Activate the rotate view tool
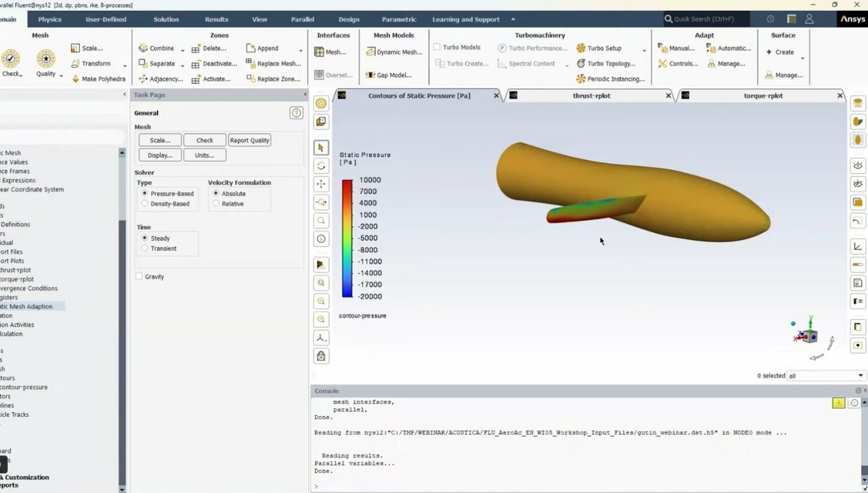Viewport: 868px width, 493px height. coord(320,165)
